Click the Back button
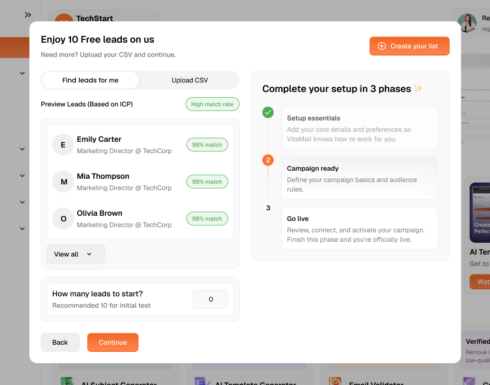 (x=60, y=342)
